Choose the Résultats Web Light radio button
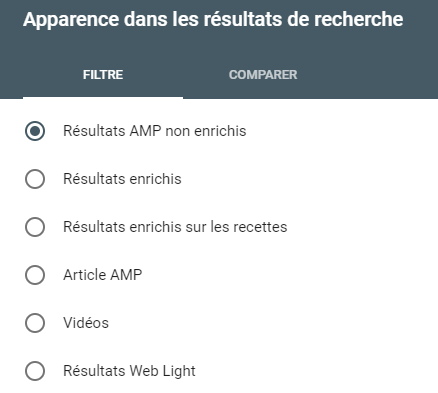The image size is (438, 393). tap(35, 371)
